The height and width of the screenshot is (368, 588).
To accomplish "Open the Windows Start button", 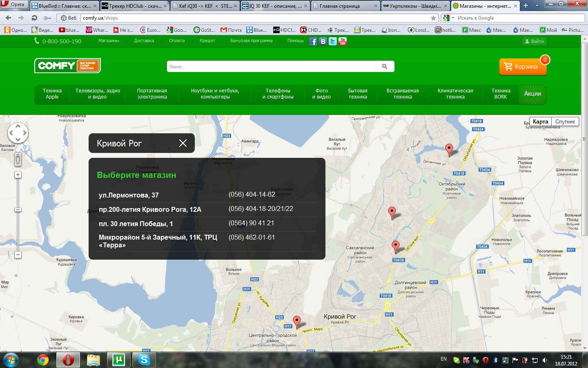I will pyautogui.click(x=11, y=360).
